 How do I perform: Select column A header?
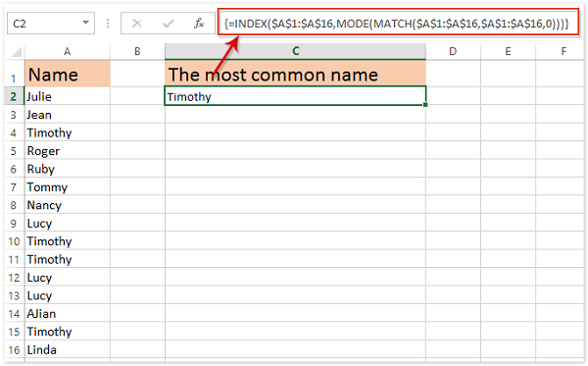tap(67, 51)
